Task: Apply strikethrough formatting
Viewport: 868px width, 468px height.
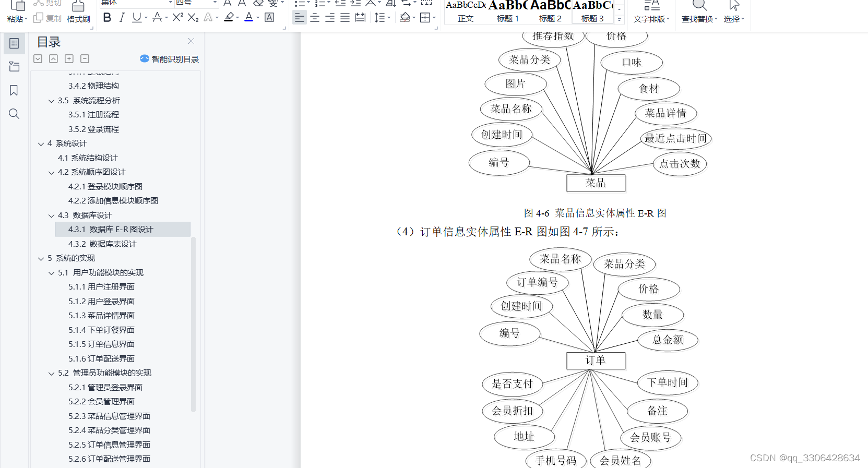Action: point(157,18)
